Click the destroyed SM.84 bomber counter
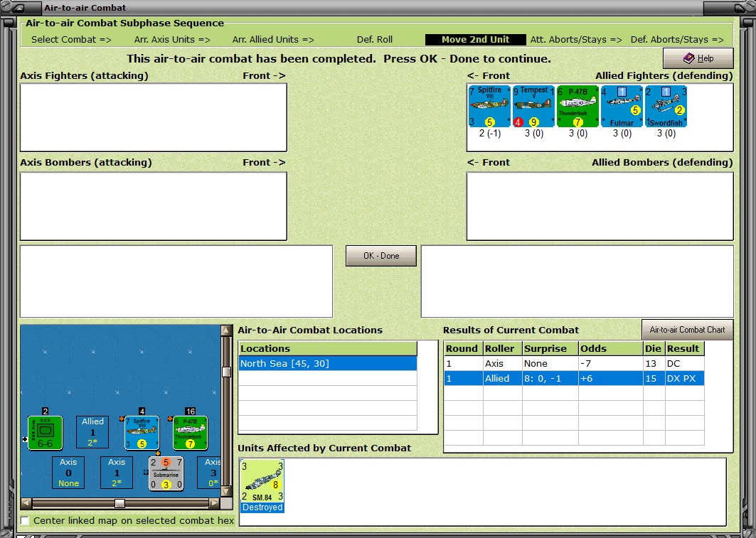This screenshot has height=538, width=756. click(262, 486)
